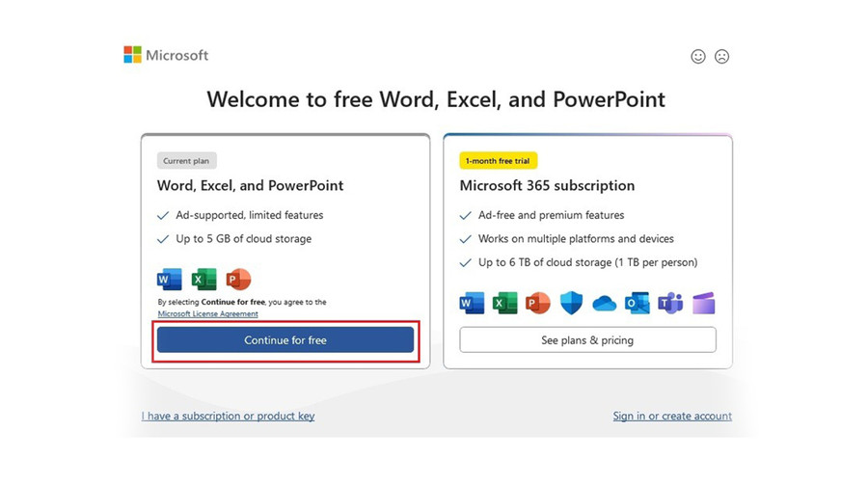Choose I have a subscription or product key

click(228, 416)
